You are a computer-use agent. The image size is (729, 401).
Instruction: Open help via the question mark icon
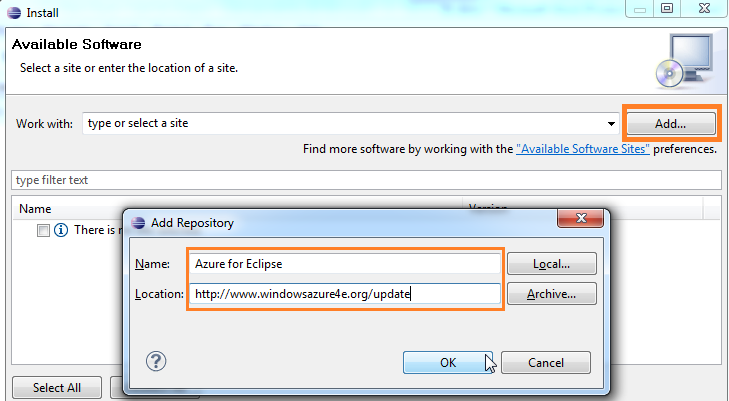tap(156, 361)
